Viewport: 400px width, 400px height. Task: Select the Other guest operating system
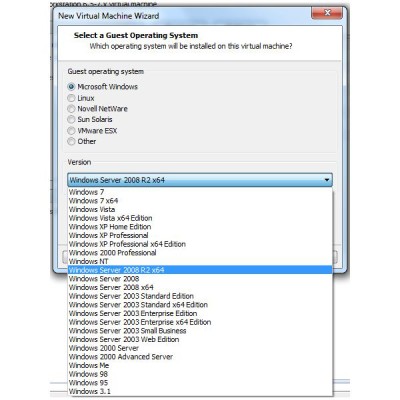(71, 141)
